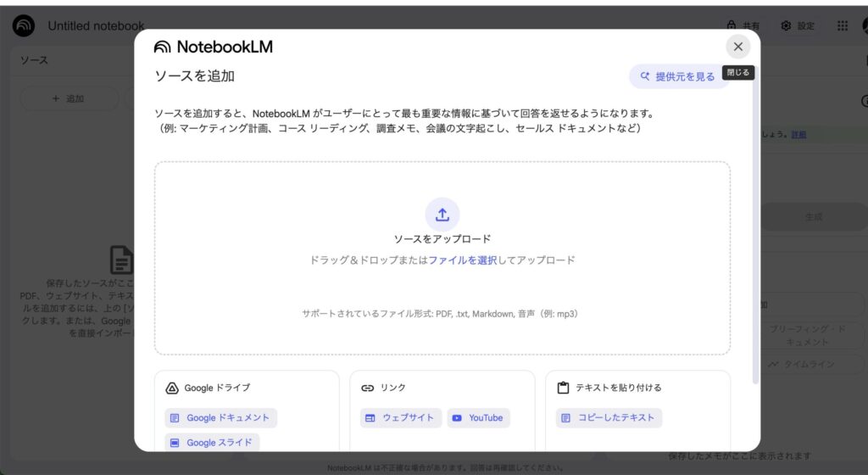The height and width of the screenshot is (475, 868).
Task: Click the Google Drive triangle icon
Action: tap(172, 388)
